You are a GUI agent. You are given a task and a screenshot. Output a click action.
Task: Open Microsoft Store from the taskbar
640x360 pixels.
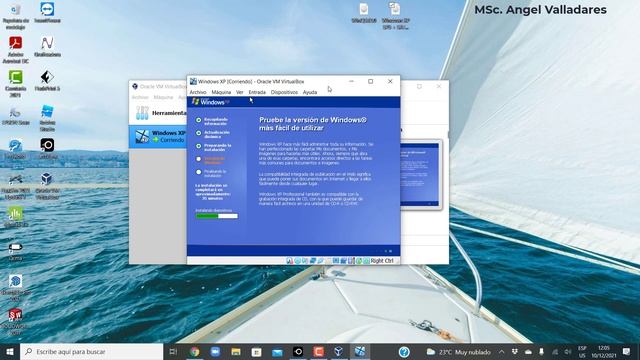[256, 351]
